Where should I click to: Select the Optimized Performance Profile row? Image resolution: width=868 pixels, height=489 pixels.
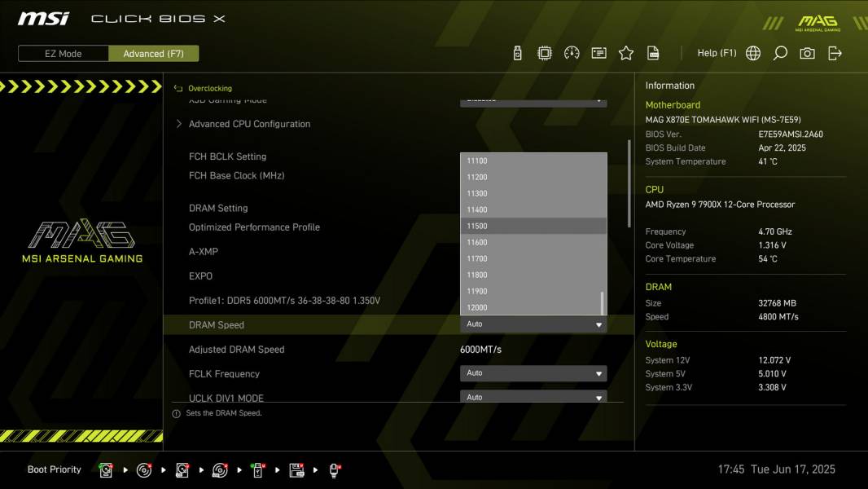[254, 227]
